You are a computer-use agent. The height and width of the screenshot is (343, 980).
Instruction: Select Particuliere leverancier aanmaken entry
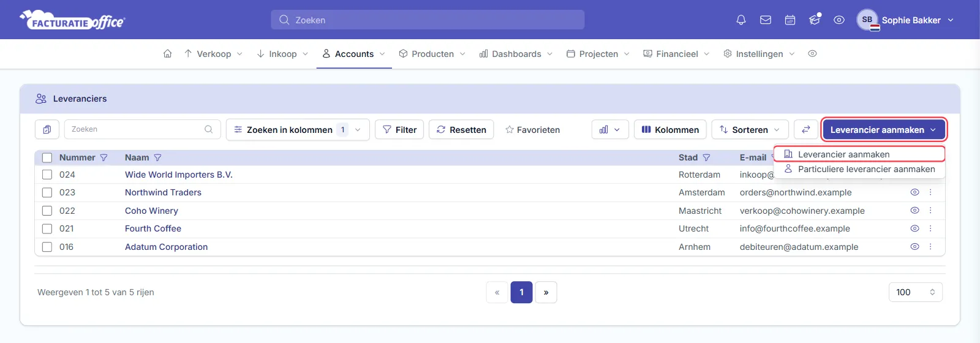coord(859,169)
